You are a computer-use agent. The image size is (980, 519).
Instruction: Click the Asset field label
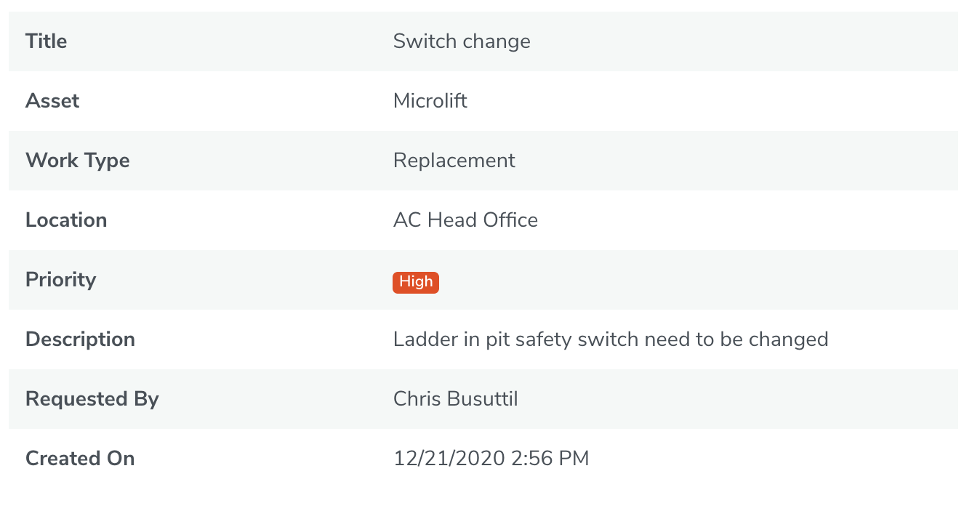coord(52,101)
